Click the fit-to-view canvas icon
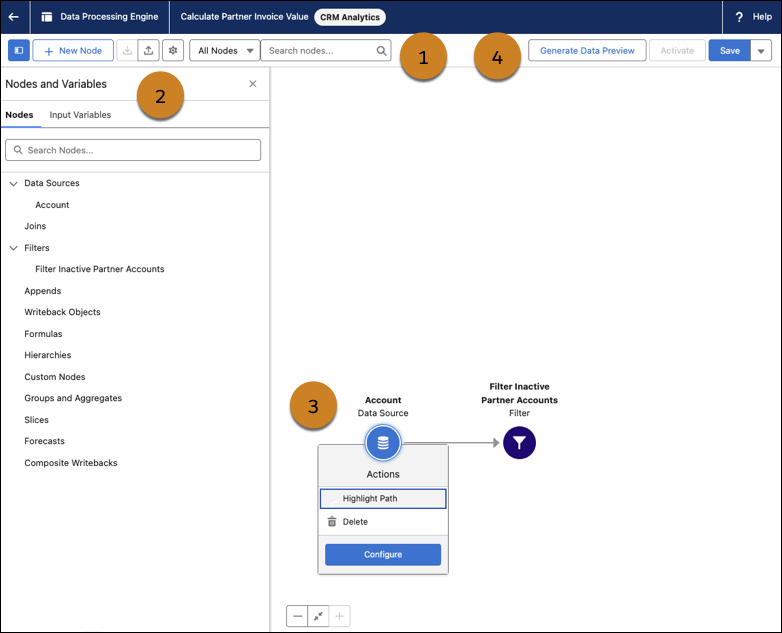The height and width of the screenshot is (633, 782). click(318, 616)
